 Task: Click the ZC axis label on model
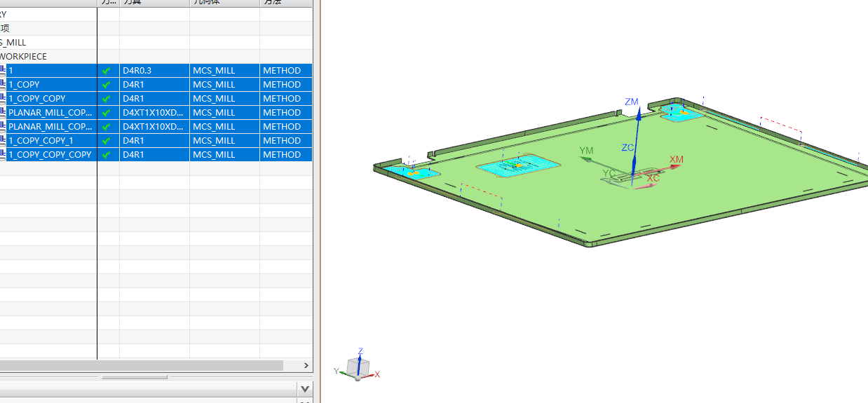(628, 148)
